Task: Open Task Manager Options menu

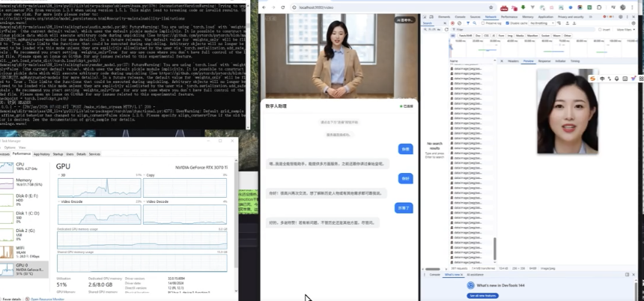Action: tap(10, 147)
